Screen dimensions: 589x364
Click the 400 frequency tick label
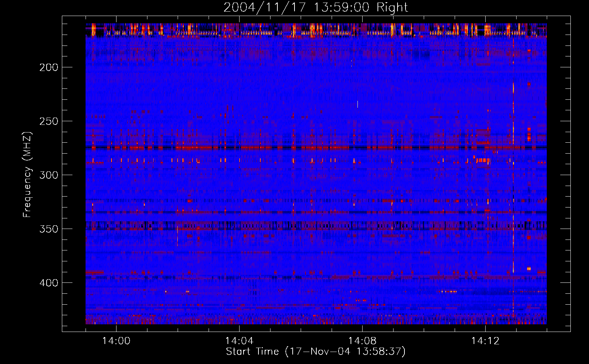tap(49, 283)
